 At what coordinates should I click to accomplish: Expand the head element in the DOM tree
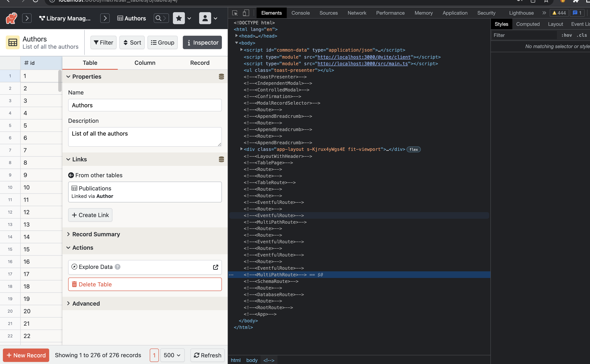click(236, 36)
